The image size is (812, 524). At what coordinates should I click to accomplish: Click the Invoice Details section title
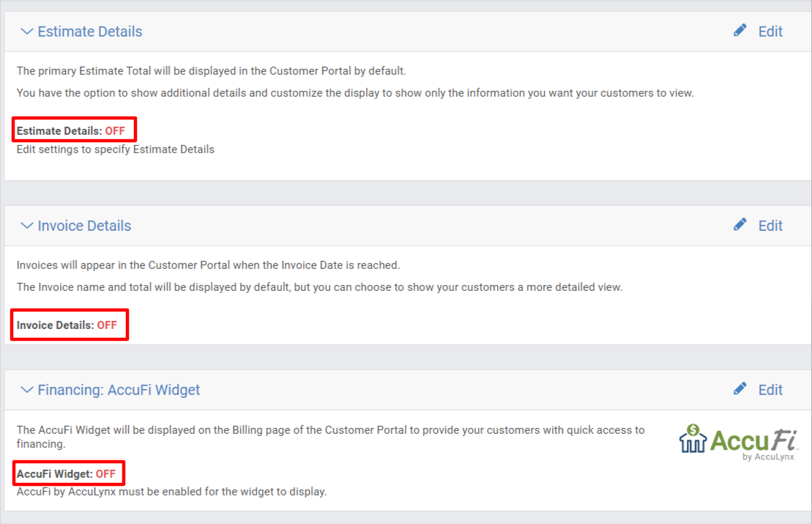click(84, 226)
